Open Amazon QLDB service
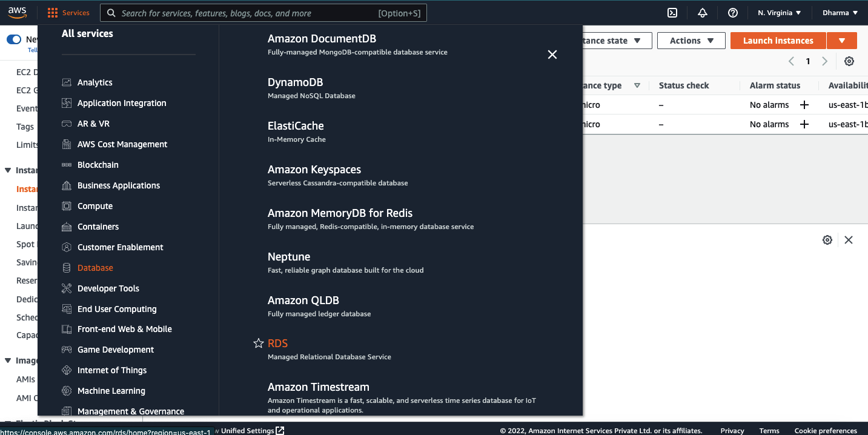Screen dimensions: 868x435 (303, 301)
